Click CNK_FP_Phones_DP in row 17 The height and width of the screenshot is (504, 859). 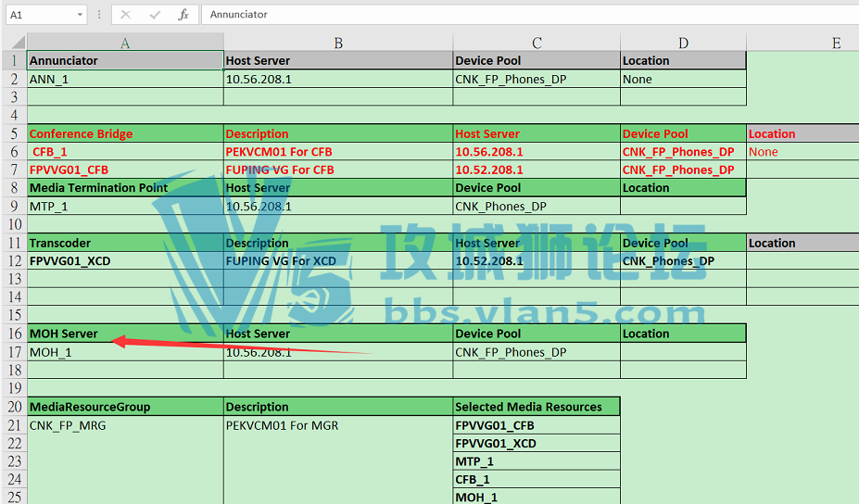[x=537, y=352]
